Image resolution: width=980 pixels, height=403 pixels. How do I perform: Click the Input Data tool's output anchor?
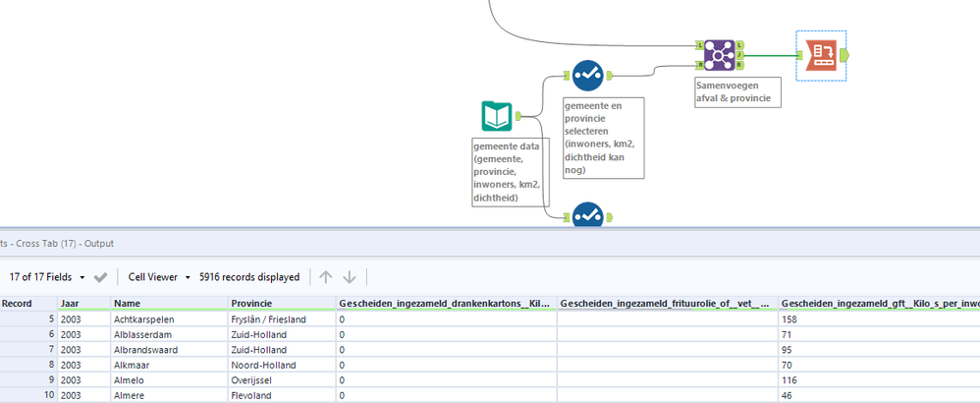[518, 116]
